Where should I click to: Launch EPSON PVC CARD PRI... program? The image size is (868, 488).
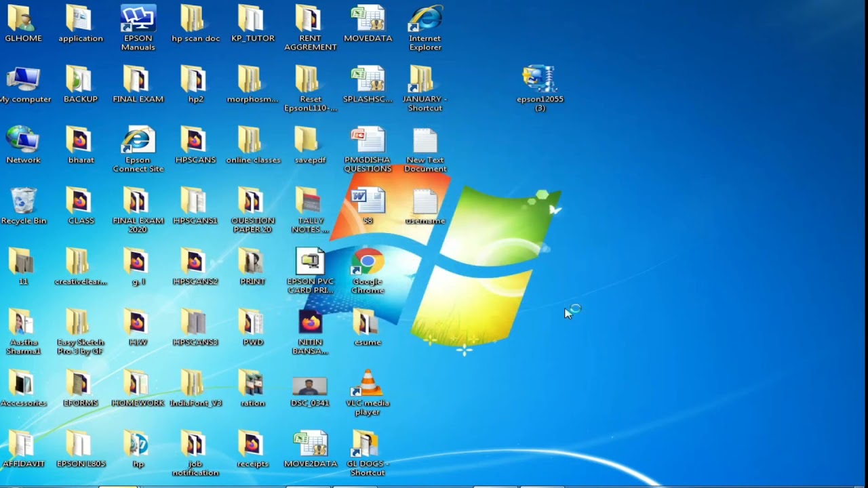pyautogui.click(x=310, y=270)
